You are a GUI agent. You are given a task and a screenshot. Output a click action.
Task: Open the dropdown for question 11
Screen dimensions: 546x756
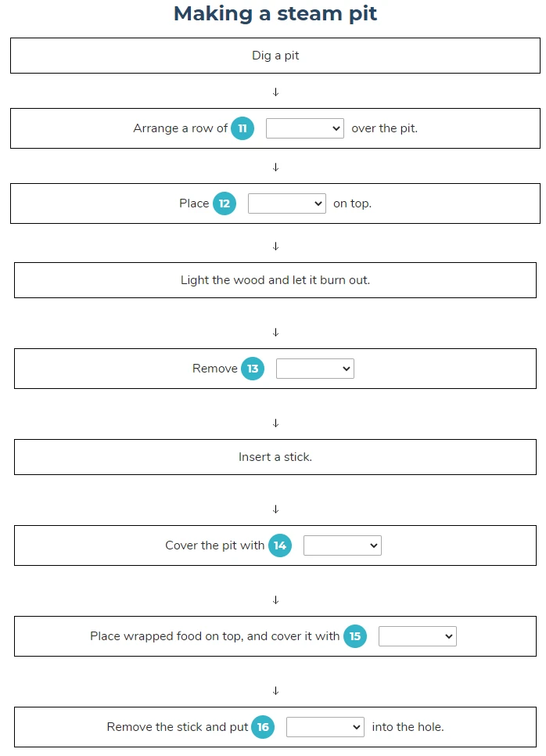click(x=304, y=128)
